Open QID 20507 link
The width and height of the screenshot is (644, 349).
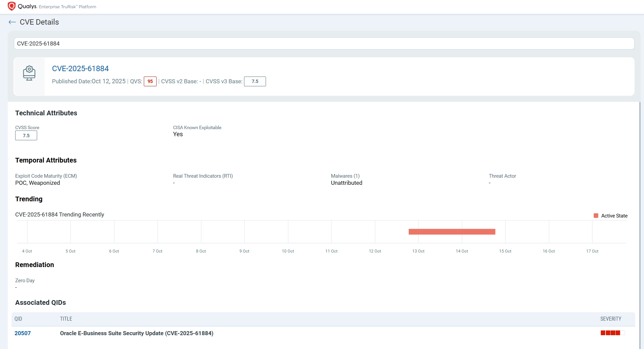point(23,333)
